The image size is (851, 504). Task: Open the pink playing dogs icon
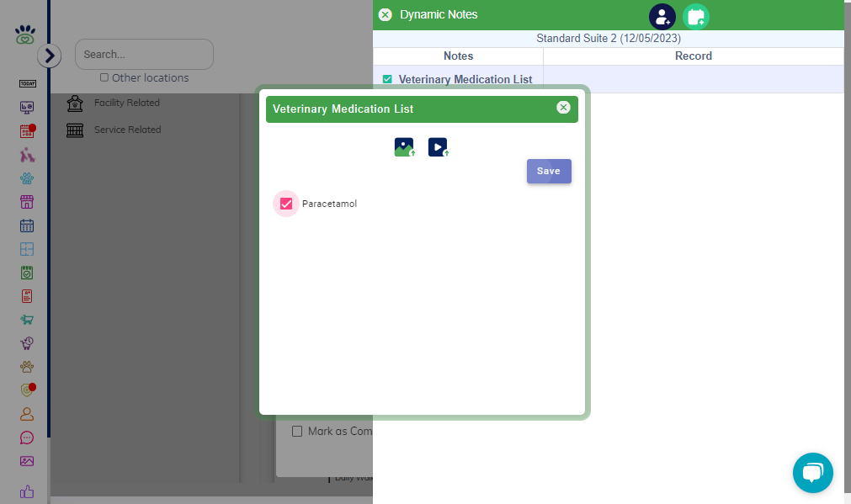click(x=27, y=155)
